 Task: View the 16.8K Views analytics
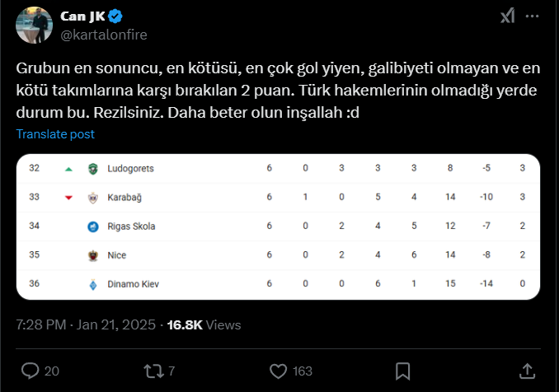[204, 324]
